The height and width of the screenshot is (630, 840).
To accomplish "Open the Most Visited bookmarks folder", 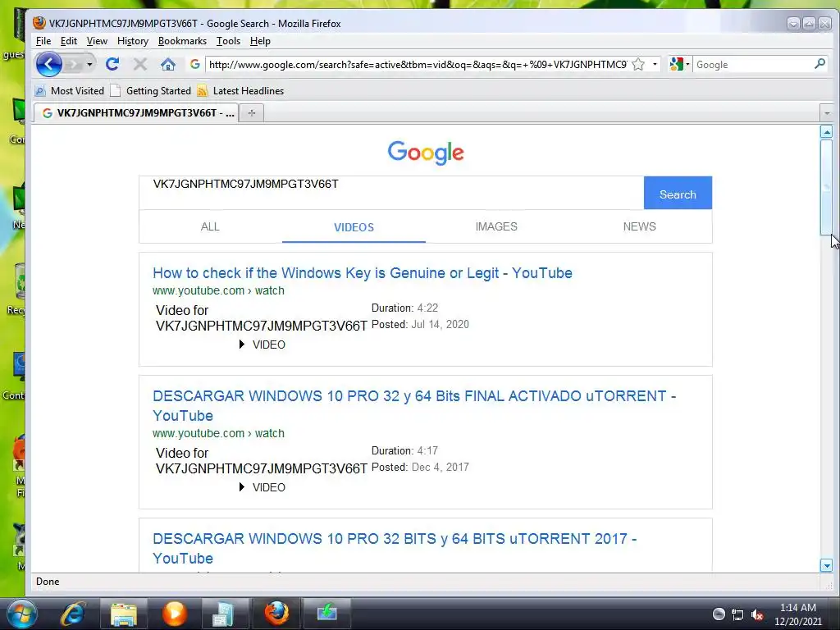I will [70, 91].
